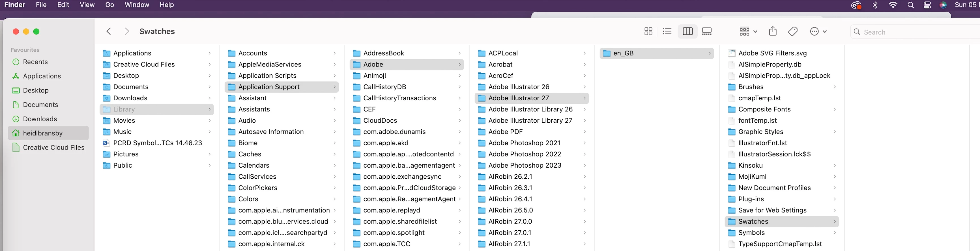
Task: Click the Share toolbar icon
Action: (x=772, y=31)
